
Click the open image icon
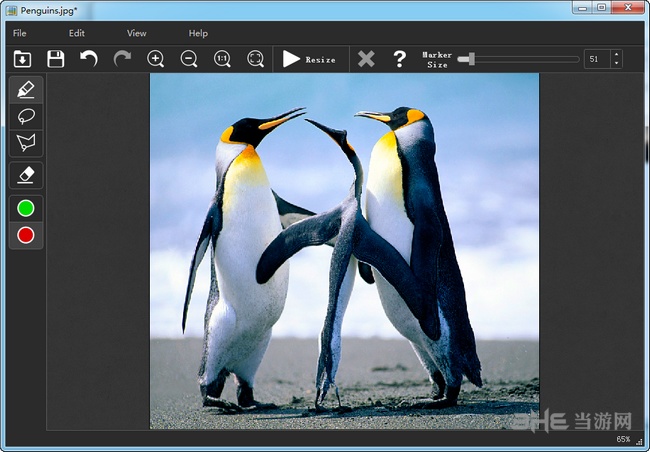click(x=22, y=59)
